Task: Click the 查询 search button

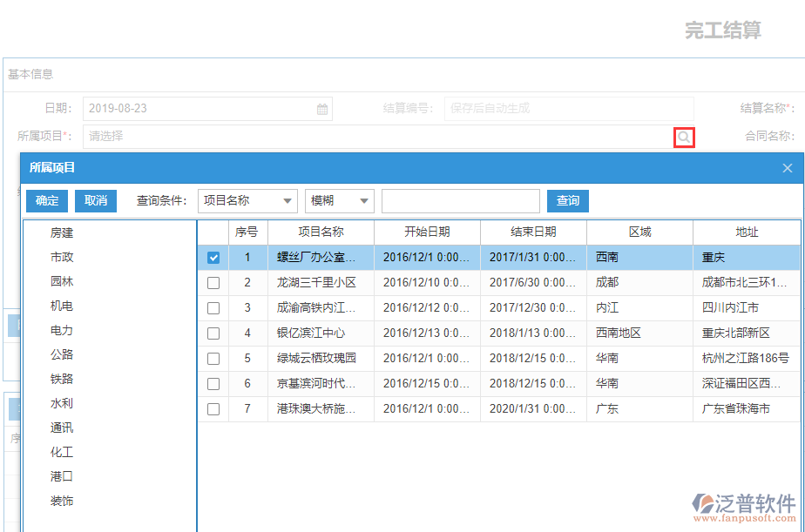Action: point(567,200)
